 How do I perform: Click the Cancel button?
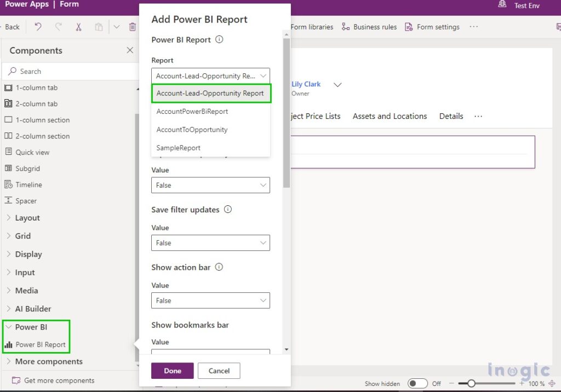click(x=219, y=370)
